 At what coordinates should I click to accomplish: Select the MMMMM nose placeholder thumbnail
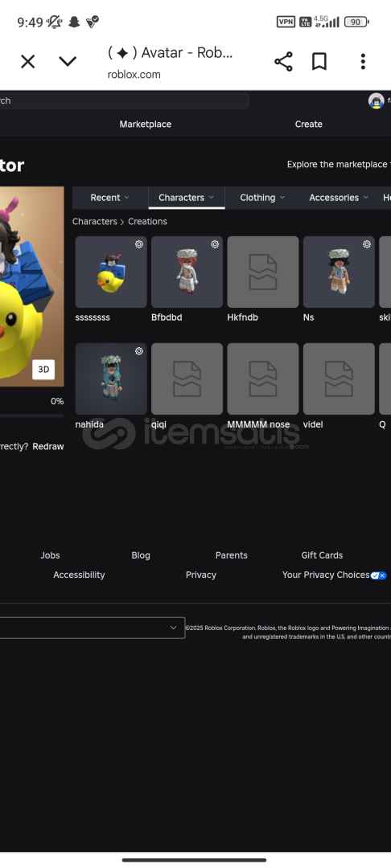(262, 379)
